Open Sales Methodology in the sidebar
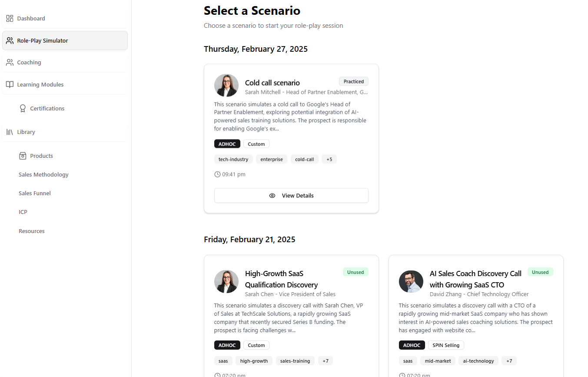The width and height of the screenshot is (588, 377). pos(43,174)
